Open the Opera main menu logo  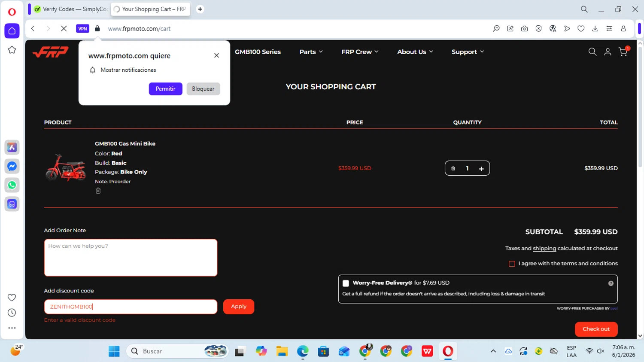[12, 12]
